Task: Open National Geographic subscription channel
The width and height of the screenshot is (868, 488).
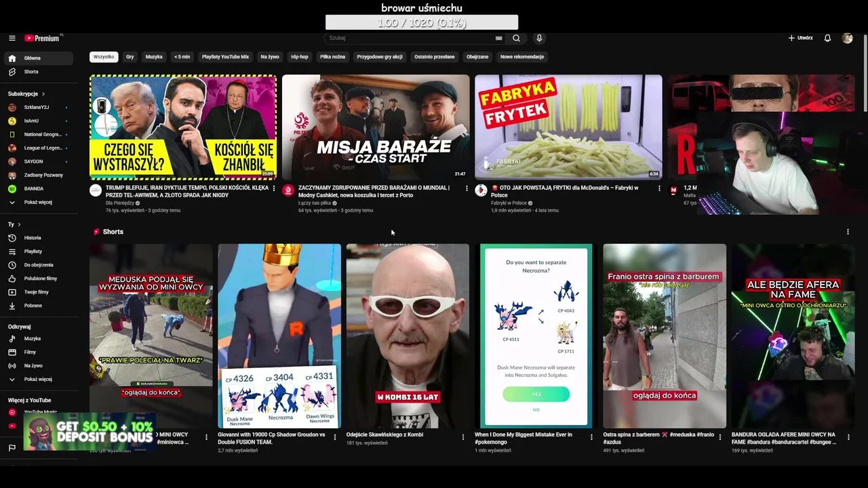Action: [x=38, y=134]
